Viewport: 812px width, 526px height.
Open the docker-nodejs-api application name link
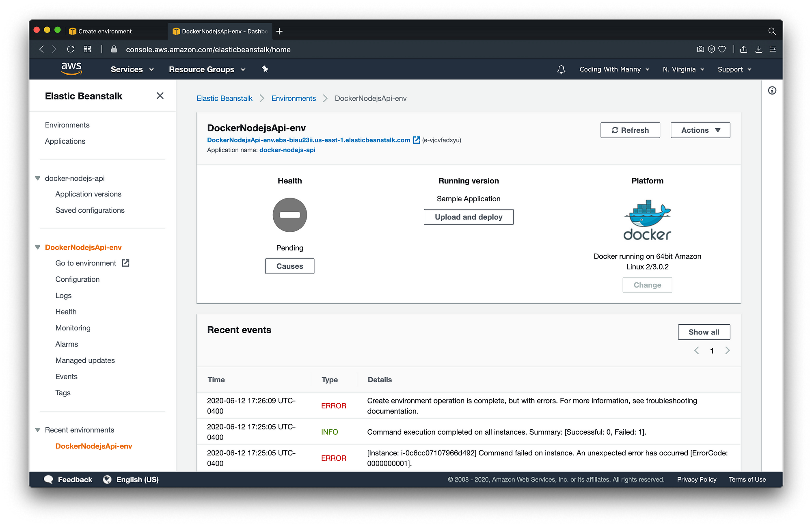[287, 150]
